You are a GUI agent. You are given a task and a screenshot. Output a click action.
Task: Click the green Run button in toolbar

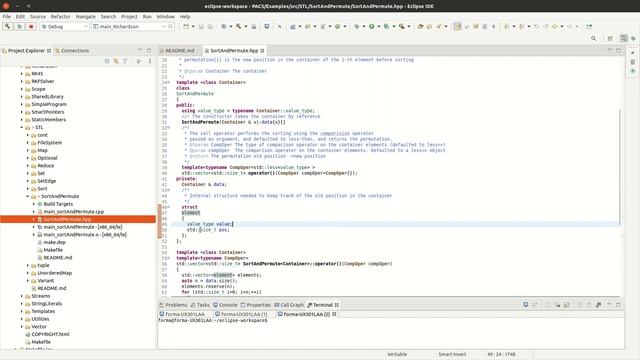(371, 27)
